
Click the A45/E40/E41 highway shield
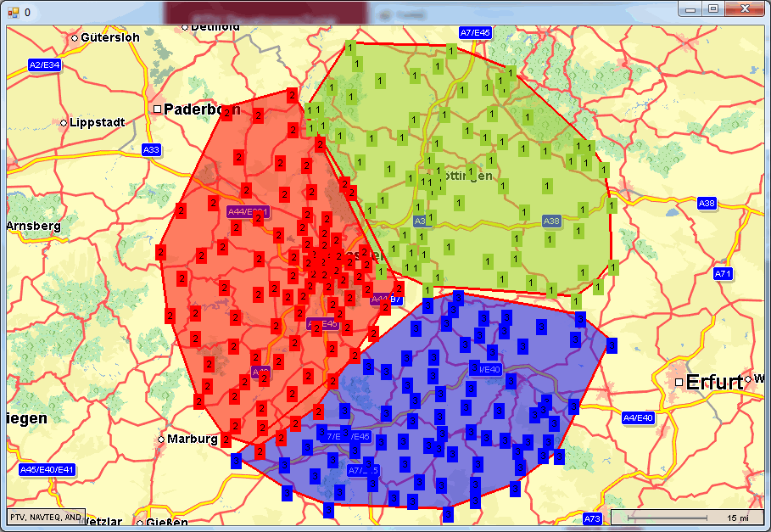coord(47,469)
